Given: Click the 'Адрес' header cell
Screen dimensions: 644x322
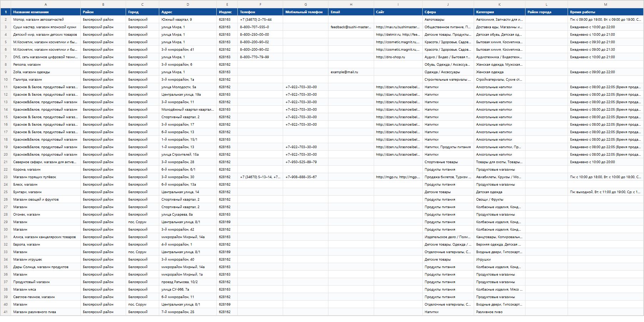Looking at the screenshot, I should point(188,12).
